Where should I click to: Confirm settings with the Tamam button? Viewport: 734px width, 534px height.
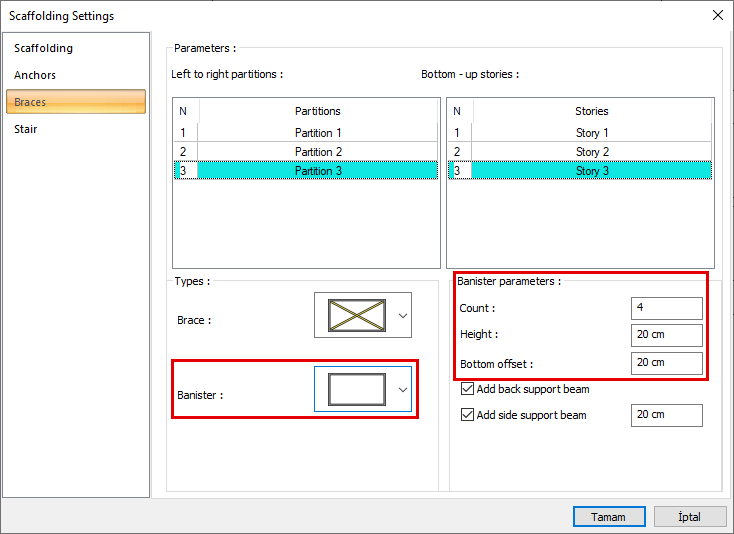[609, 517]
